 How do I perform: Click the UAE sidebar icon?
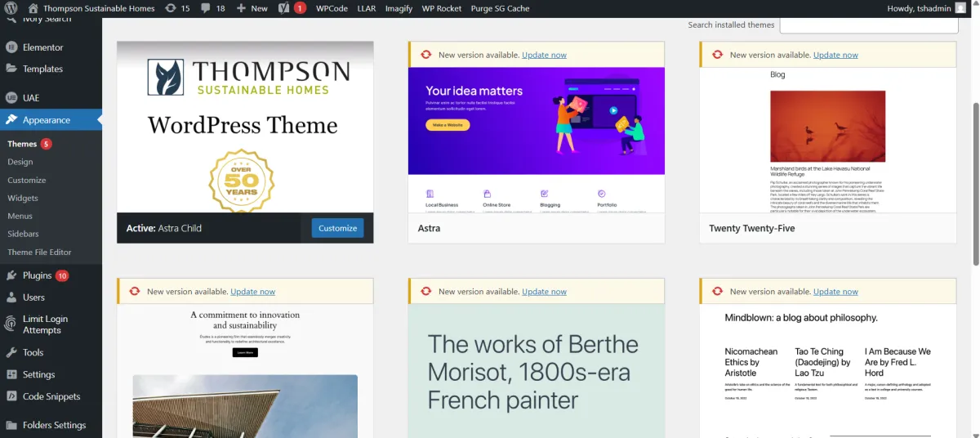[x=11, y=97]
